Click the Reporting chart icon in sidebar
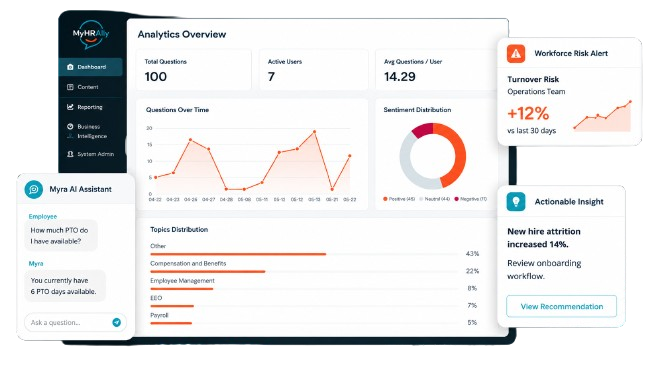Screen dimensions: 658x379 tap(70, 107)
